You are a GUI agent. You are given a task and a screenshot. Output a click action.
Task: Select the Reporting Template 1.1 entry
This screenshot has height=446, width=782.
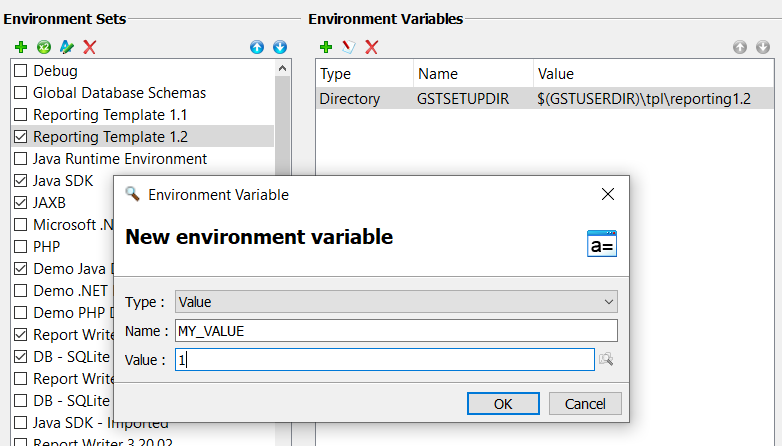pyautogui.click(x=110, y=115)
